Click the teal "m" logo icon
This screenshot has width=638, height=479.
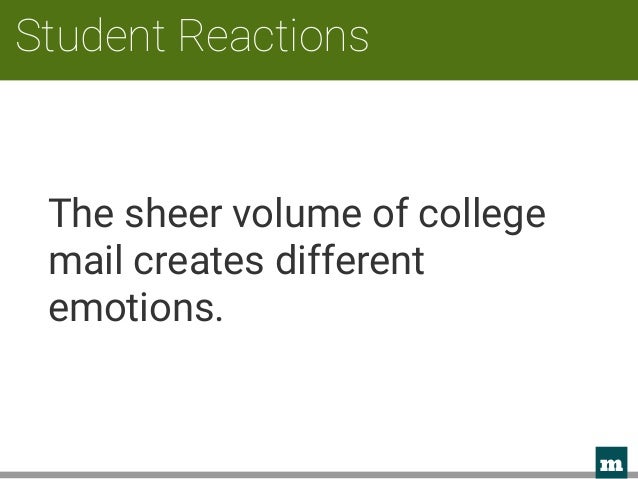pos(611,463)
